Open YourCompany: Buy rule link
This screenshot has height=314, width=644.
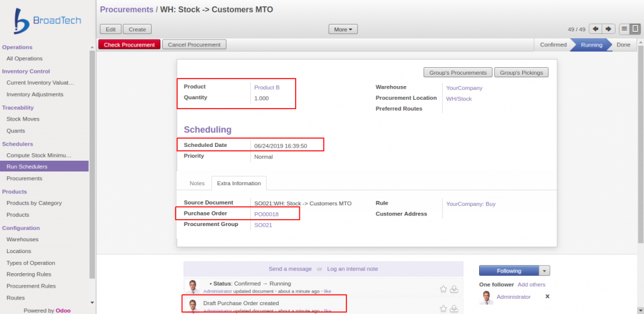coord(471,203)
